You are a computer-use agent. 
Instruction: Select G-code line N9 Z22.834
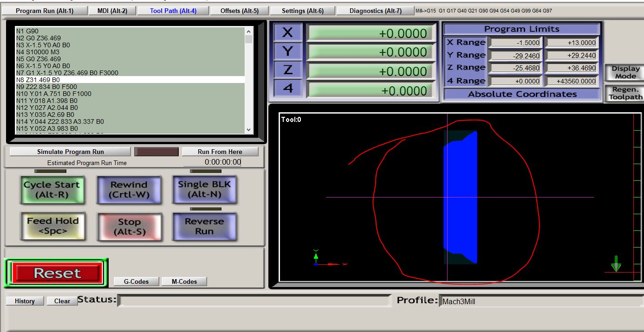[x=46, y=87]
